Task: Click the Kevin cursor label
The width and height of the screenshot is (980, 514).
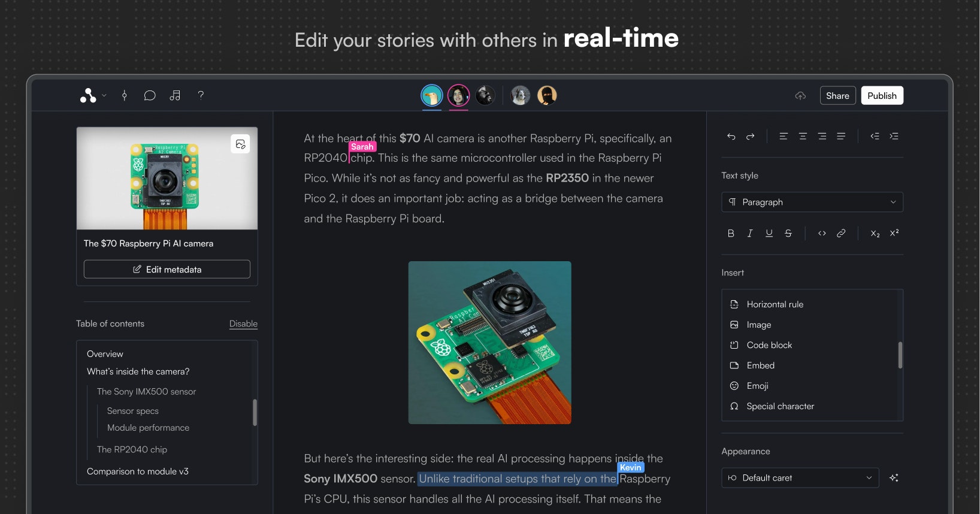Action: click(x=631, y=467)
